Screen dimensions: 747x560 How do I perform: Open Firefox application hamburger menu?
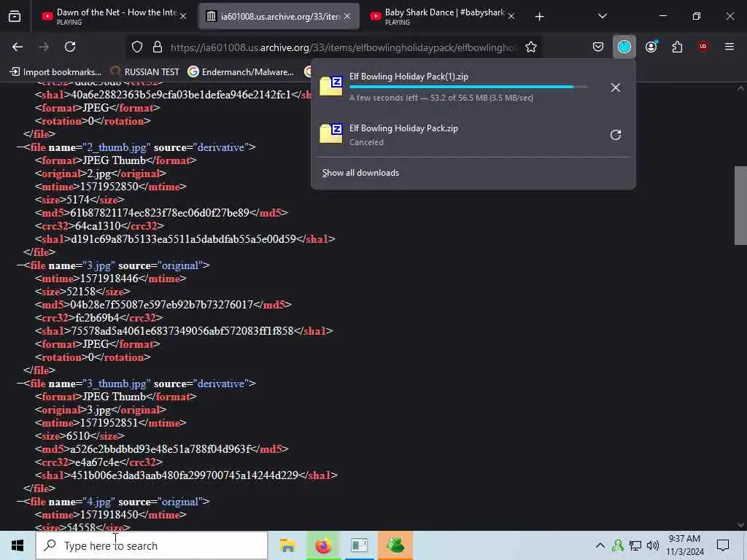729,47
